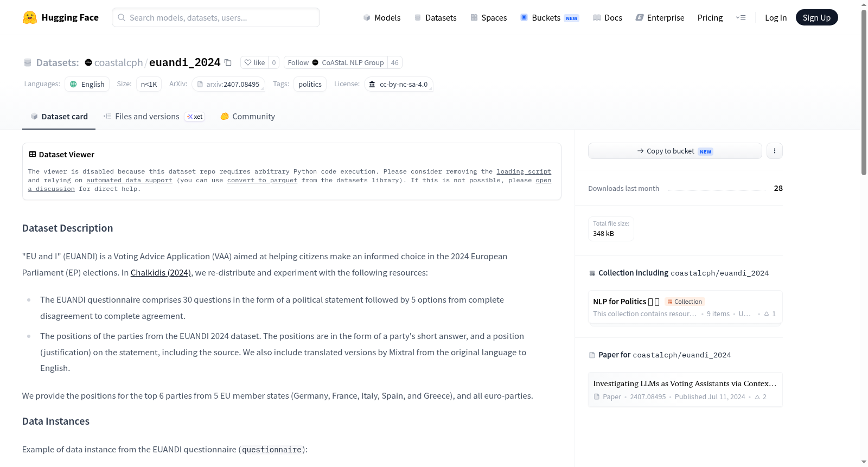The height and width of the screenshot is (467, 868).
Task: Click the Hugging Face logo emoji
Action: coord(30,17)
